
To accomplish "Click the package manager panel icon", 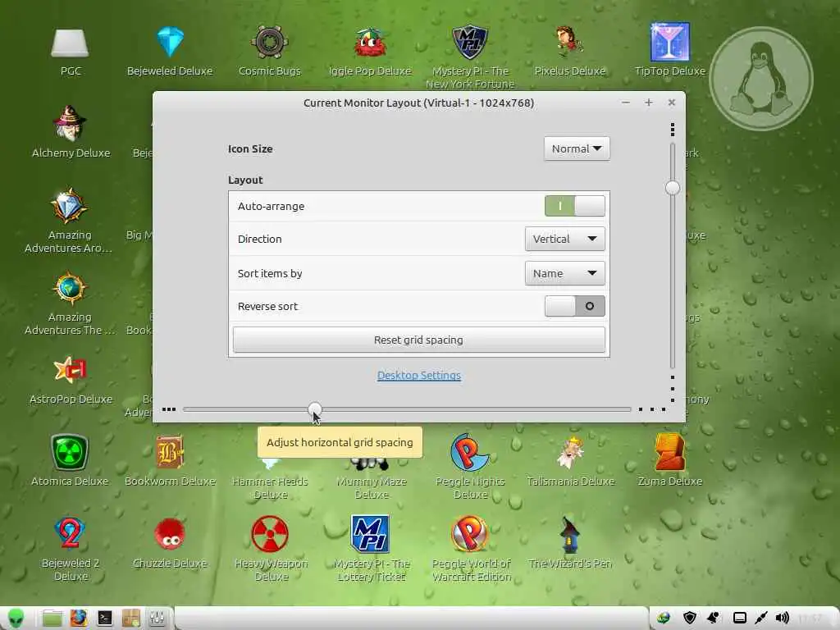I will [130, 619].
